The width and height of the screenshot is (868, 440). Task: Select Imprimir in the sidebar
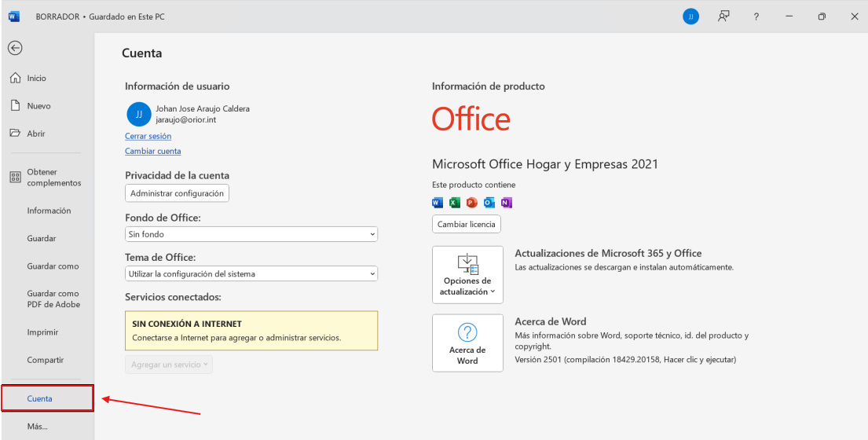pyautogui.click(x=42, y=332)
